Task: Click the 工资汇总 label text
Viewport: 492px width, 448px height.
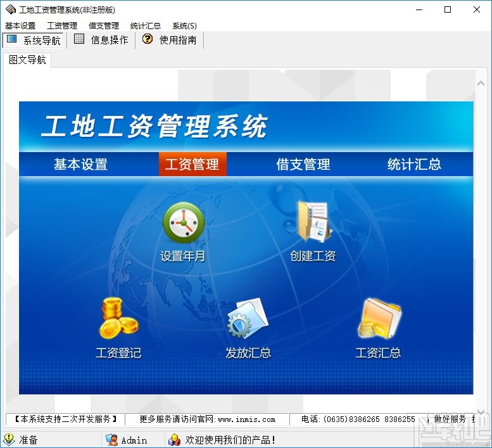Action: [378, 353]
